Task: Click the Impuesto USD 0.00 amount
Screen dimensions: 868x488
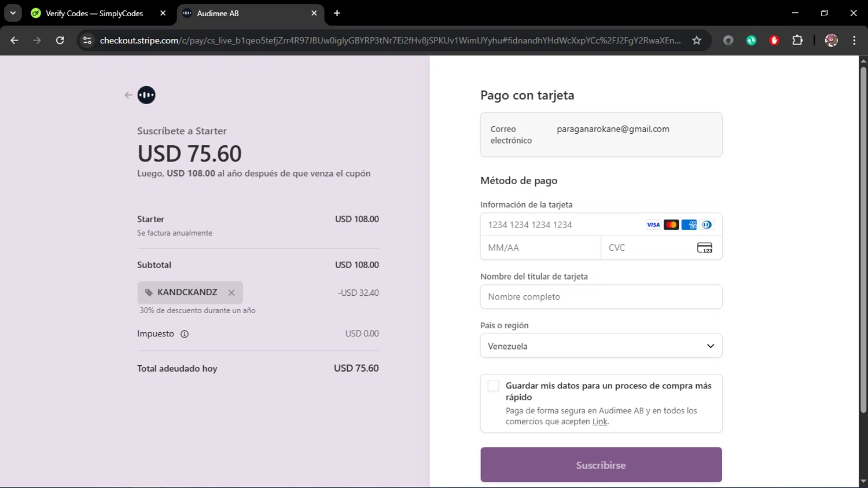Action: (362, 333)
